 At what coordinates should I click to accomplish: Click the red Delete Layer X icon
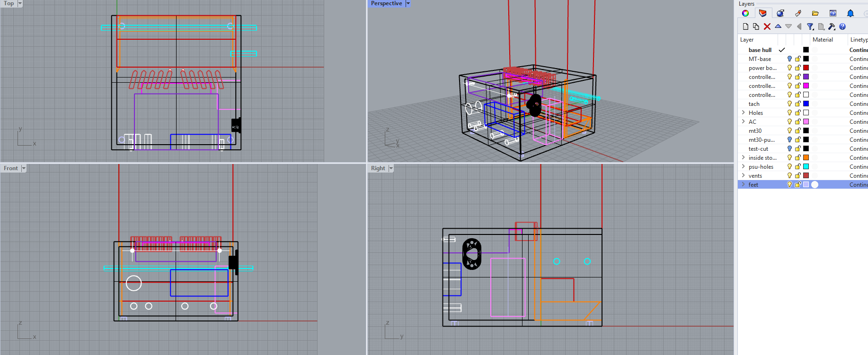point(767,26)
